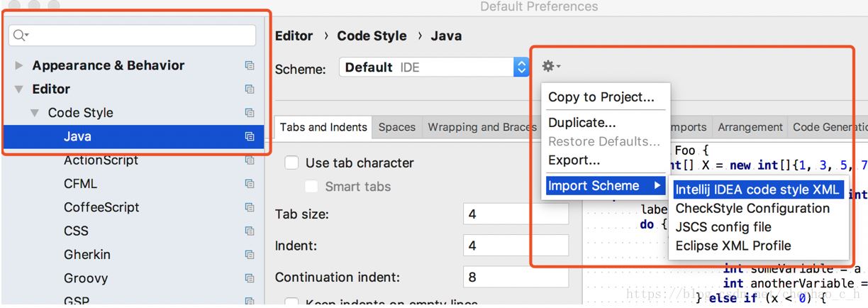Click the project icon next to CSS
This screenshot has width=868, height=308.
[x=250, y=231]
